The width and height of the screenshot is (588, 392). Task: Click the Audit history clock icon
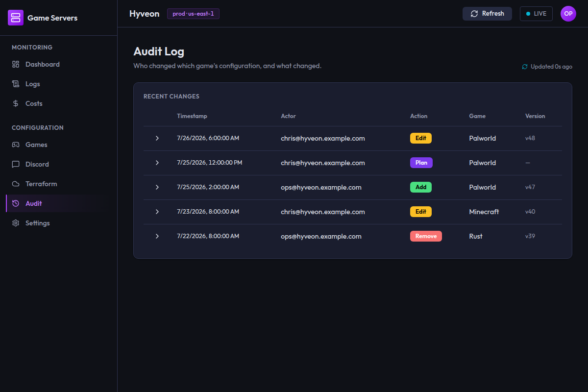pyautogui.click(x=16, y=203)
